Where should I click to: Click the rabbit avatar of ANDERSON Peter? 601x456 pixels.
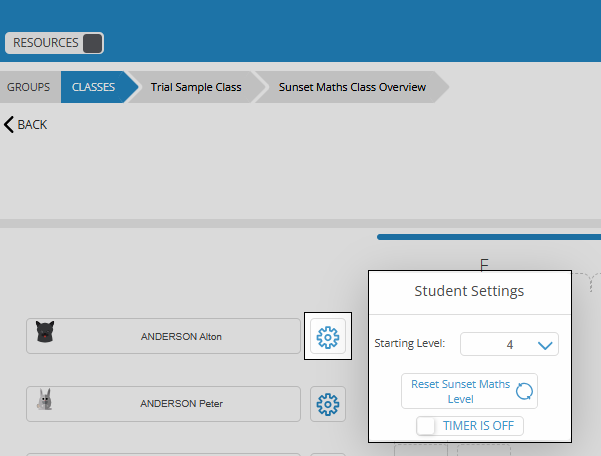coord(45,399)
